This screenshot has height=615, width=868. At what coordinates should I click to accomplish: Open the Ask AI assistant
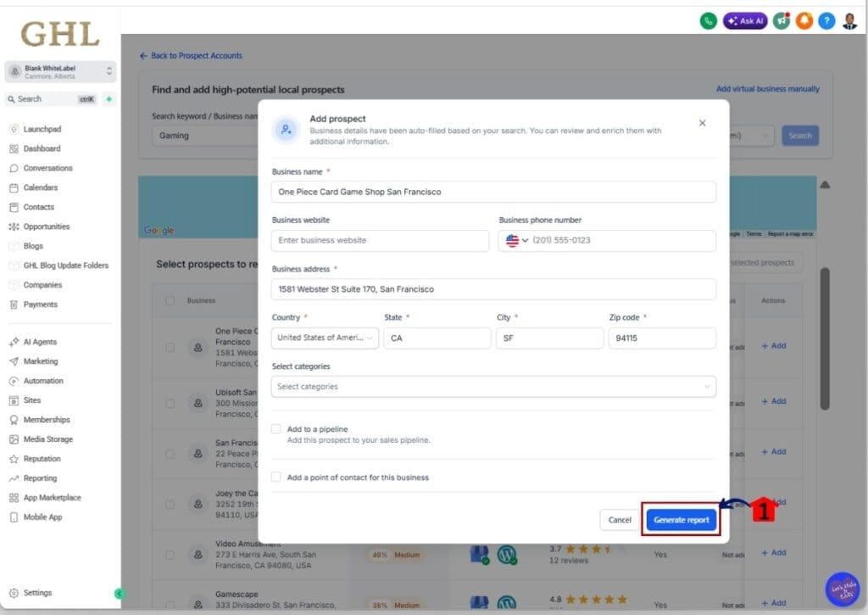745,21
